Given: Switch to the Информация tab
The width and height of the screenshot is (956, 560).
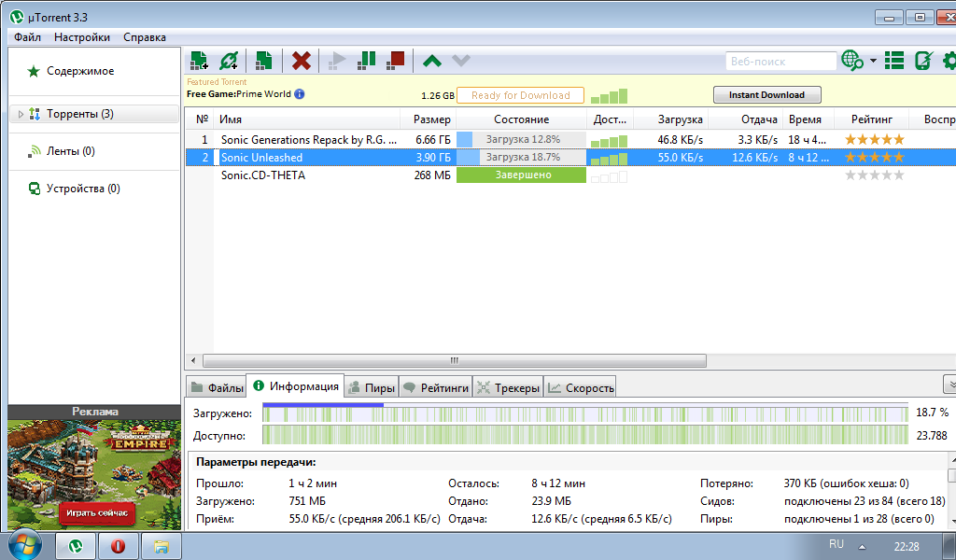Looking at the screenshot, I should point(295,385).
